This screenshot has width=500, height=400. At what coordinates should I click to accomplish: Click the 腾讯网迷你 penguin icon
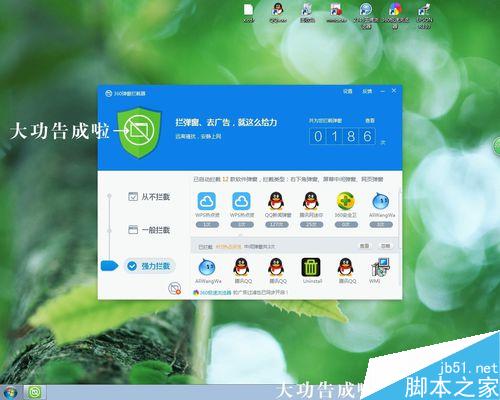click(311, 201)
